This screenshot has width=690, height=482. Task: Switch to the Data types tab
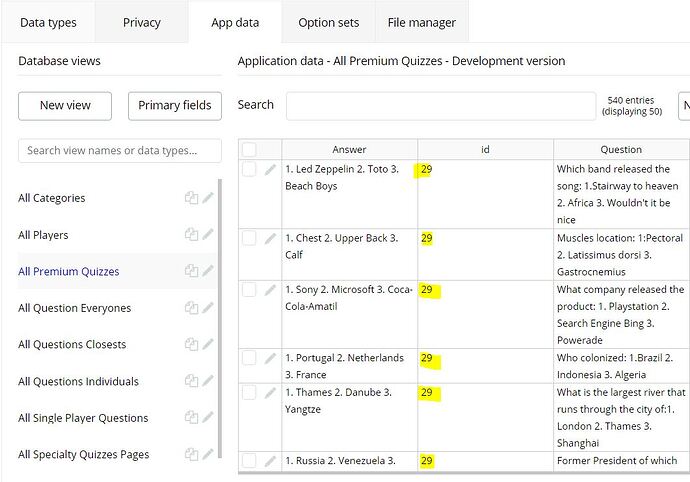pyautogui.click(x=49, y=22)
